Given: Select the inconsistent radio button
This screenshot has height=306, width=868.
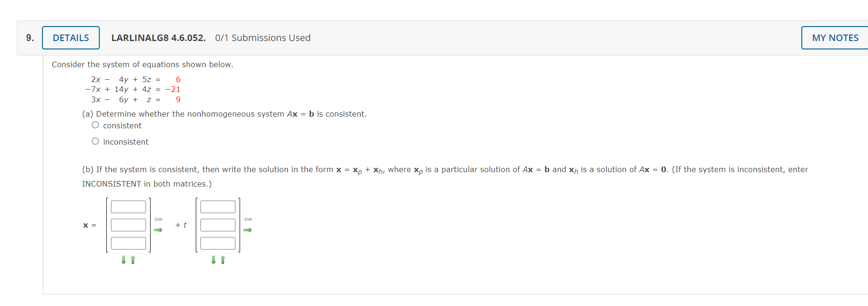Looking at the screenshot, I should (95, 141).
